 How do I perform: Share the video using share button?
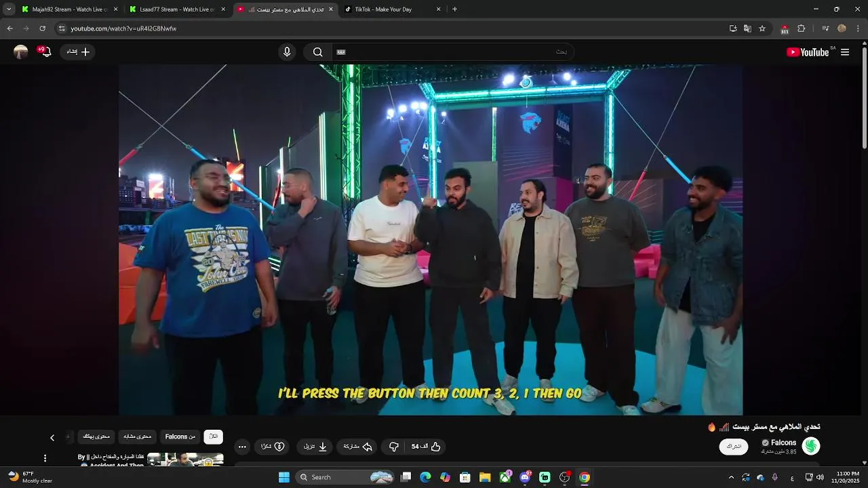coord(358,447)
